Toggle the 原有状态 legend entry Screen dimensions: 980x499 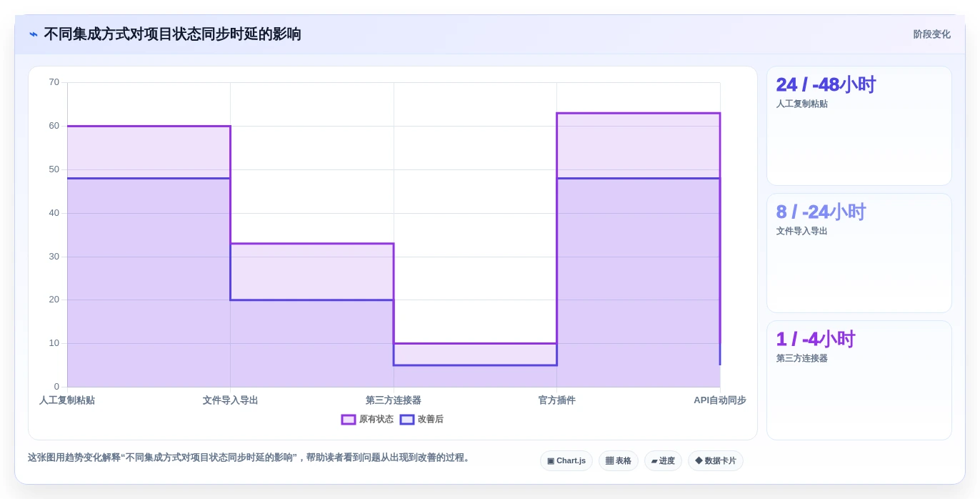tap(367, 420)
